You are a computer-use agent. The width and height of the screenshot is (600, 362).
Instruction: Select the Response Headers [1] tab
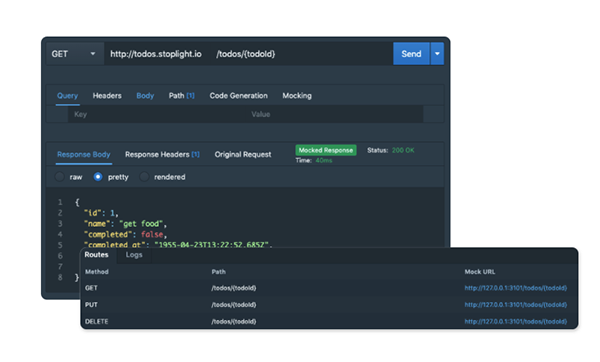coord(162,155)
